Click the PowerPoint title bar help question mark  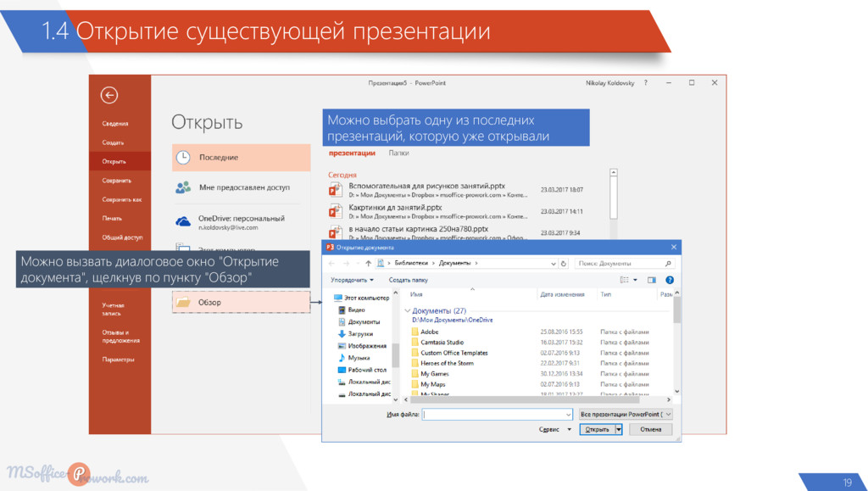click(645, 82)
